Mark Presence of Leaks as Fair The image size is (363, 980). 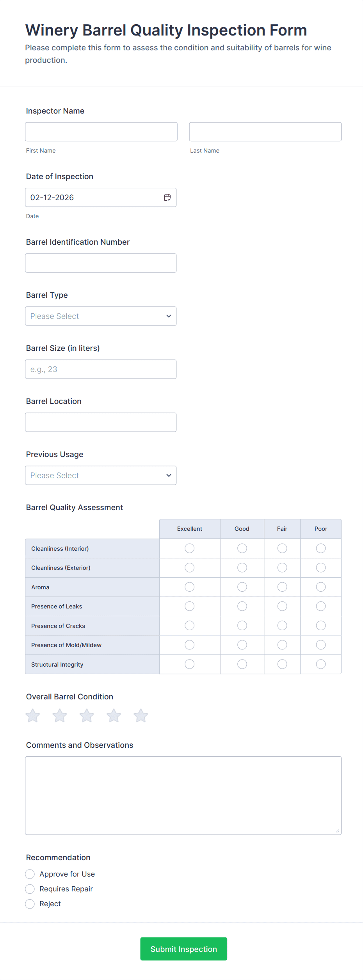[x=282, y=606]
